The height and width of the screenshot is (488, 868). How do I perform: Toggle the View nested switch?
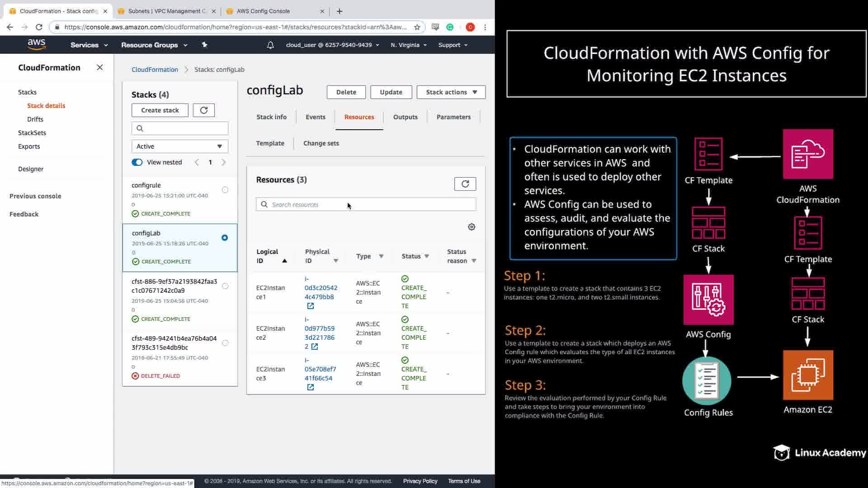coord(137,162)
